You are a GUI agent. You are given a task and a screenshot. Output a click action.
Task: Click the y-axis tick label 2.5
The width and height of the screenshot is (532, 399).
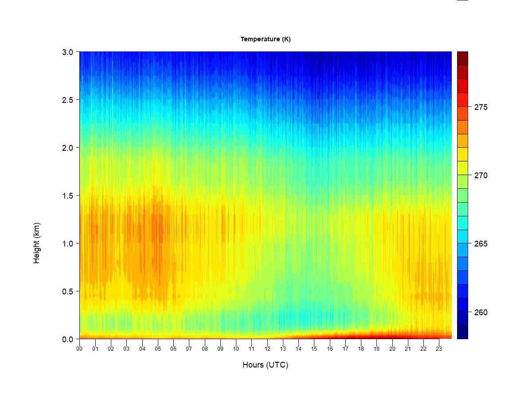67,100
